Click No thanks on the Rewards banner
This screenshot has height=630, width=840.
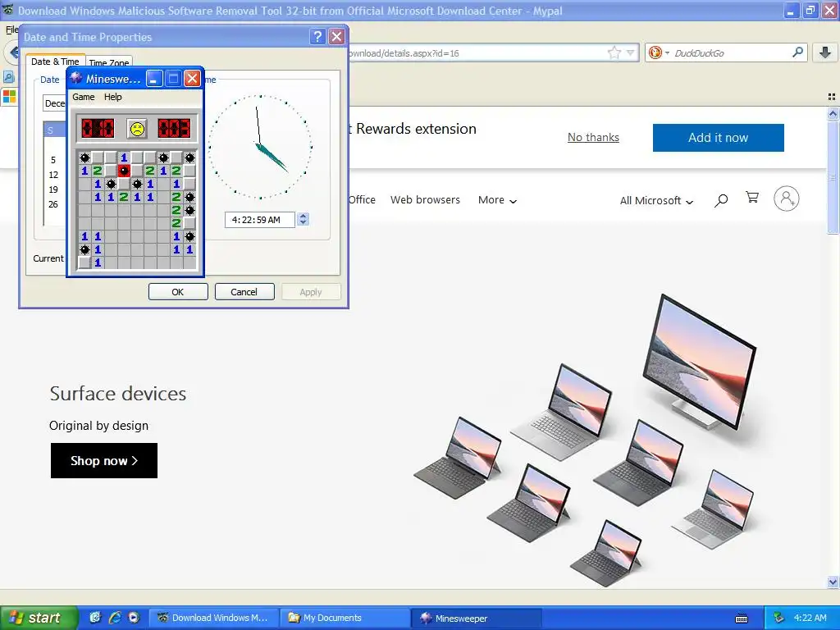[593, 137]
